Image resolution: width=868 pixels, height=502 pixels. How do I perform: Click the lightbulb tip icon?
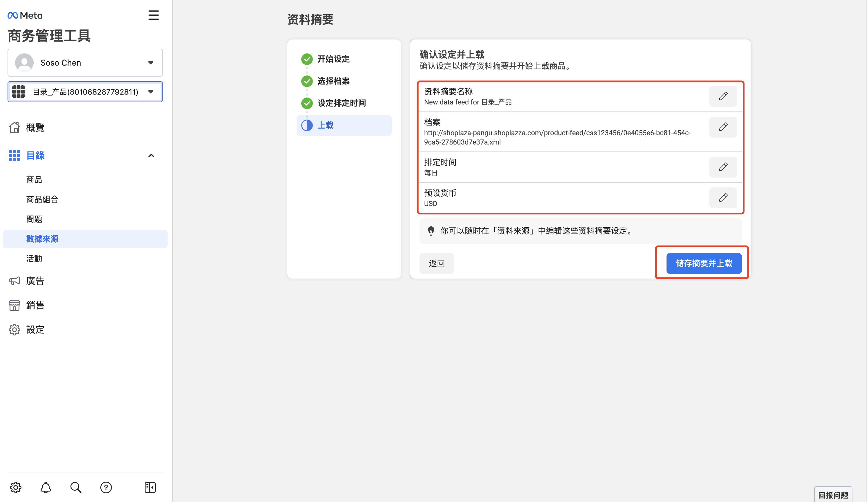431,231
